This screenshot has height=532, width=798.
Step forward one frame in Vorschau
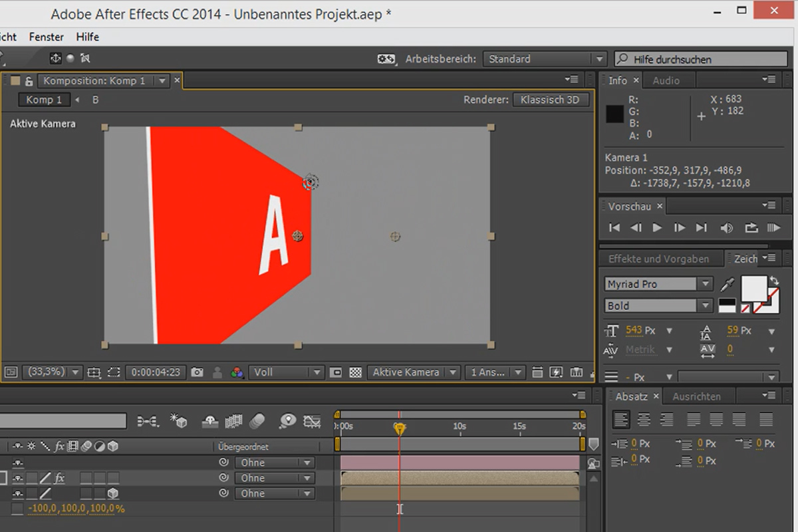(x=679, y=227)
